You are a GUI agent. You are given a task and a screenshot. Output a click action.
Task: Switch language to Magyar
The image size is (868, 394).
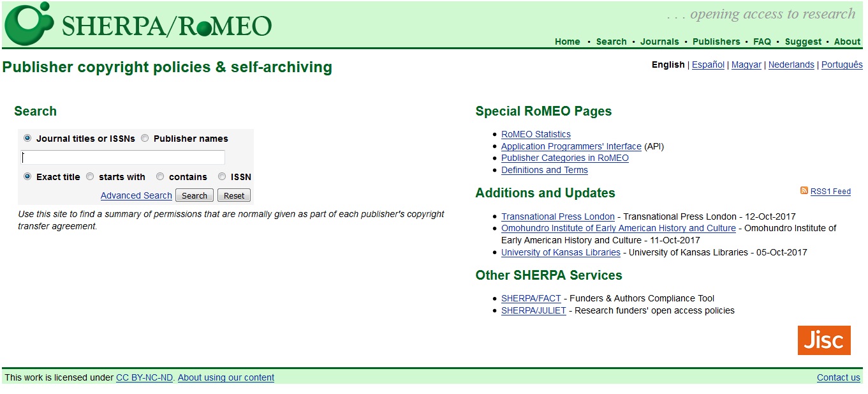(x=746, y=64)
